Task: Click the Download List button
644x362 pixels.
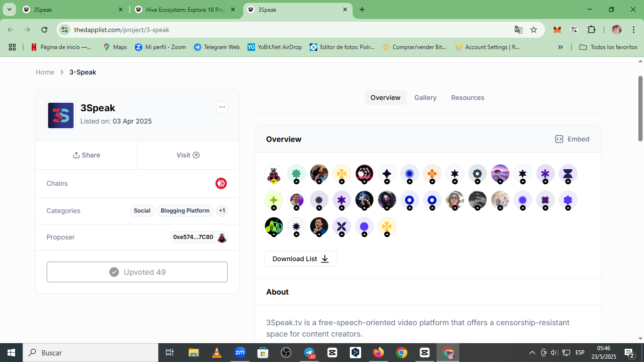Action: coord(301,259)
